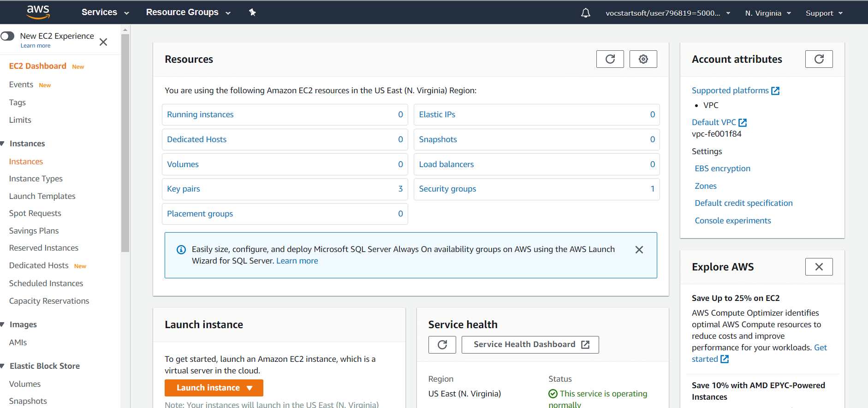
Task: Open Console experiments link
Action: pos(733,221)
